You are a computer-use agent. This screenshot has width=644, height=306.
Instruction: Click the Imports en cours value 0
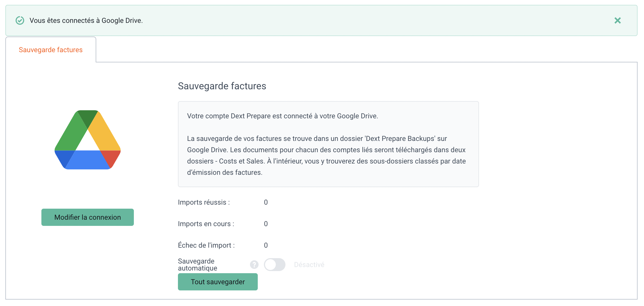click(266, 224)
